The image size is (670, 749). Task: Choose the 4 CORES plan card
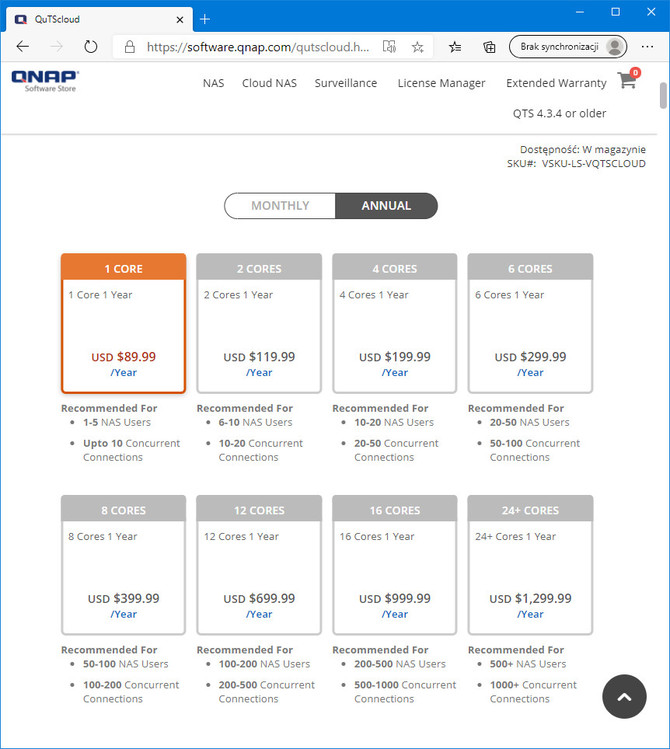click(394, 323)
